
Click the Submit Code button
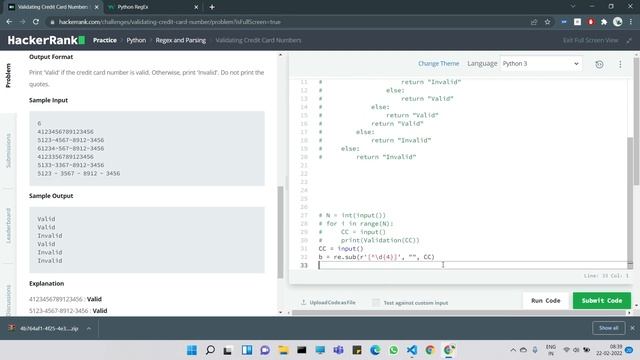point(602,300)
